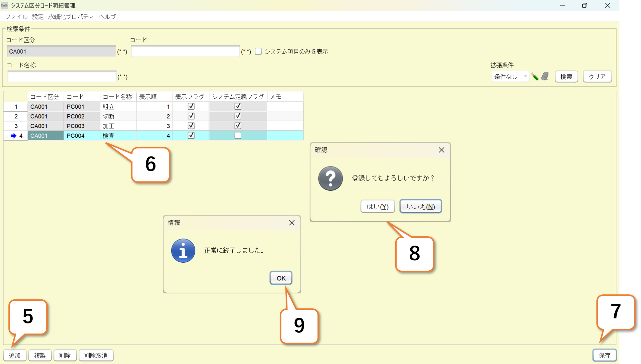Select the 検査 name cell
The width and height of the screenshot is (641, 364).
118,136
